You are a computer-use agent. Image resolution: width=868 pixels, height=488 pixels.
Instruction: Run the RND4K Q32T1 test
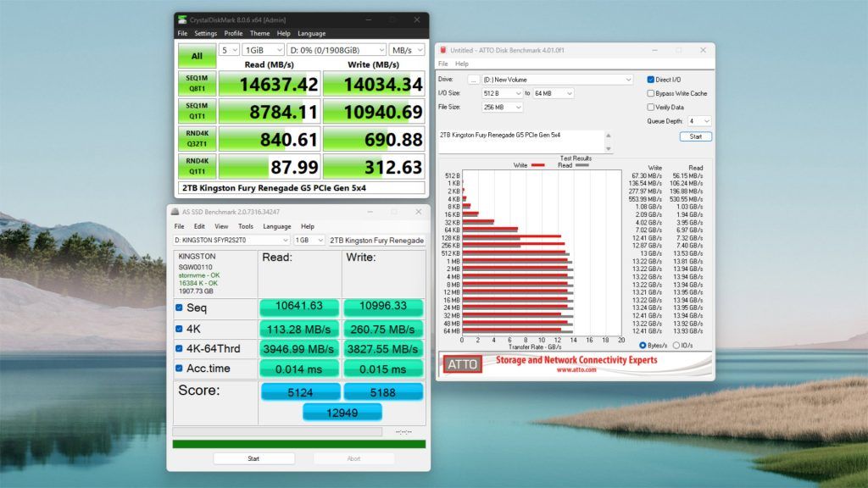[197, 139]
